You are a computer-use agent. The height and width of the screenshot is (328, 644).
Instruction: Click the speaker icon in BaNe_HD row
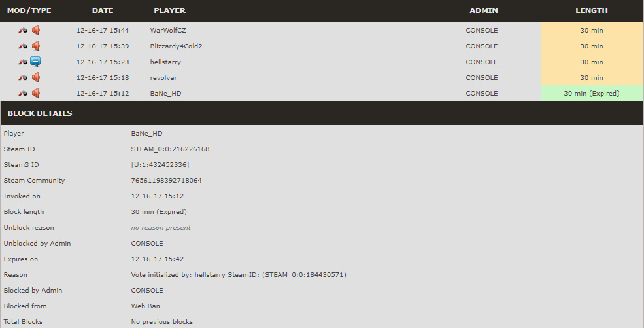[x=36, y=94]
